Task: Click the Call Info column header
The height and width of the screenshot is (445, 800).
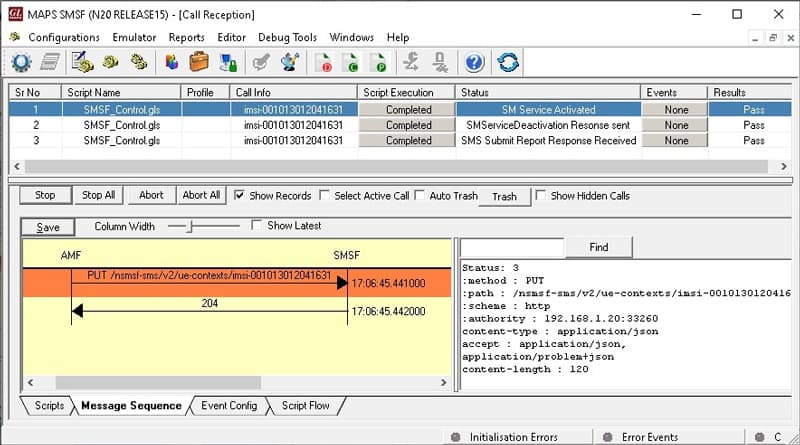Action: click(x=293, y=92)
